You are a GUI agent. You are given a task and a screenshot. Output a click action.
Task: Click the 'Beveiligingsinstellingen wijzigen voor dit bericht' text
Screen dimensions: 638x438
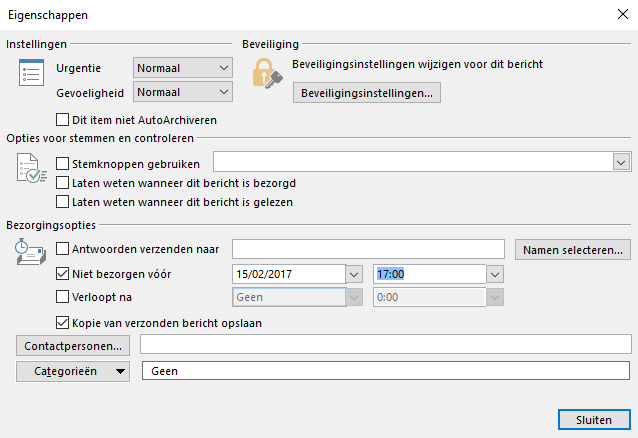click(417, 64)
